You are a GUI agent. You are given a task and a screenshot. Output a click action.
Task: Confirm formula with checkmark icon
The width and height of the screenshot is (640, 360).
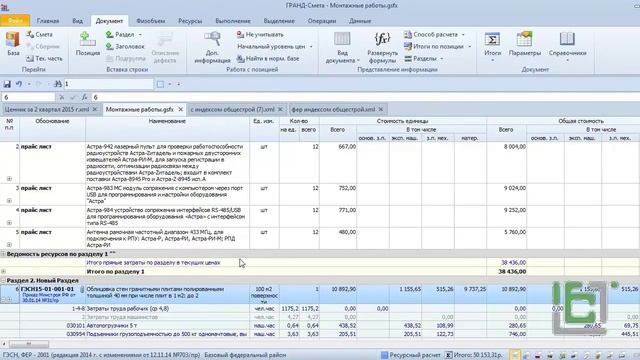click(x=73, y=97)
